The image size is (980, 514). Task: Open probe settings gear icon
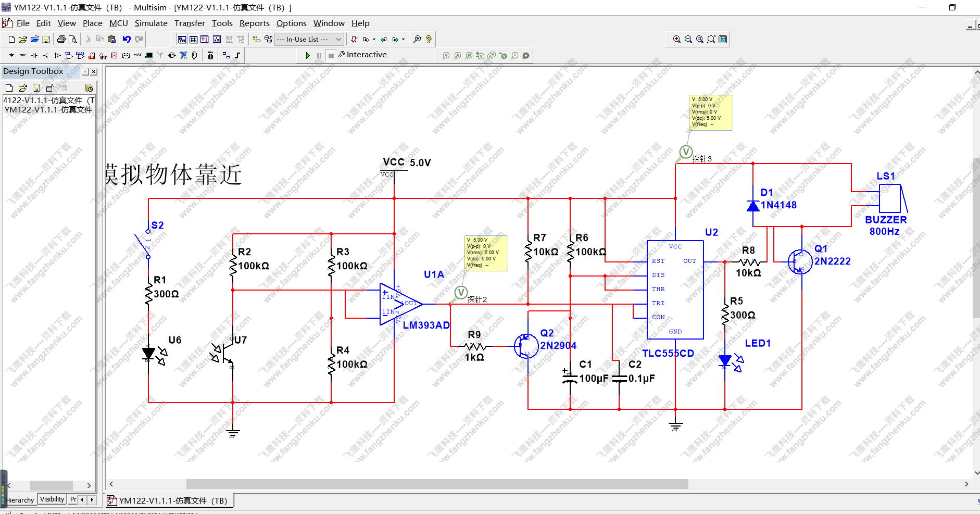526,55
